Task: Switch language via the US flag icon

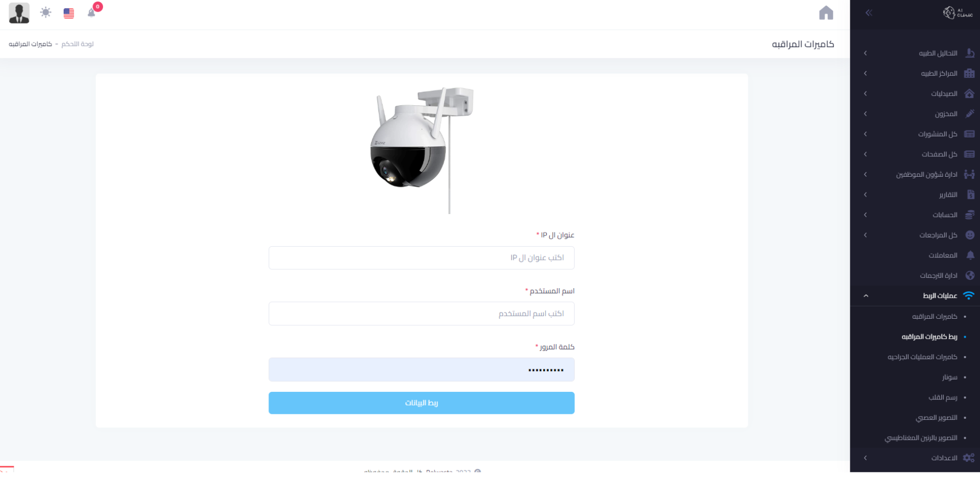Action: (x=69, y=13)
